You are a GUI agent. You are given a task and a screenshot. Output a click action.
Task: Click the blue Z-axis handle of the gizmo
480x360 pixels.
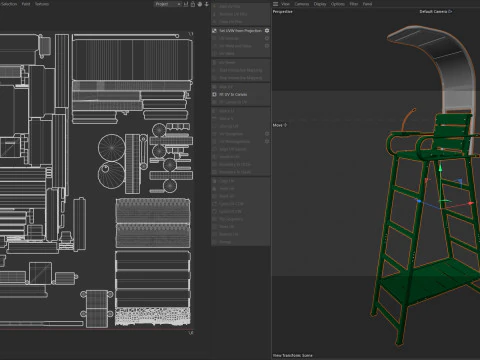coord(419,201)
